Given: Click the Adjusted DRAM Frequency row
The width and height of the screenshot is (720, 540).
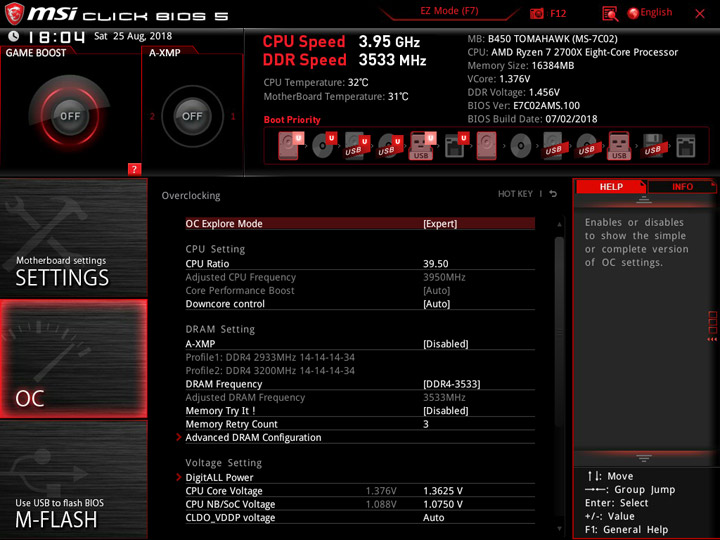Looking at the screenshot, I should (360, 398).
